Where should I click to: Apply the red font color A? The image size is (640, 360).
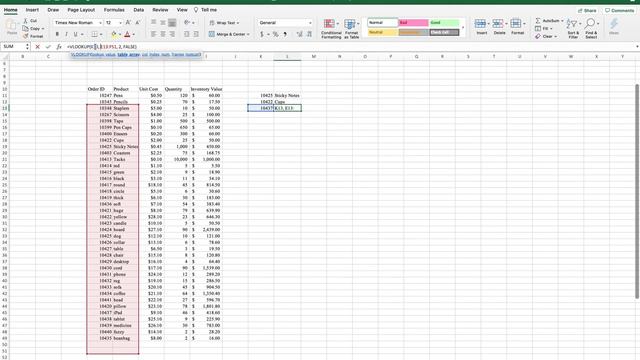point(127,34)
